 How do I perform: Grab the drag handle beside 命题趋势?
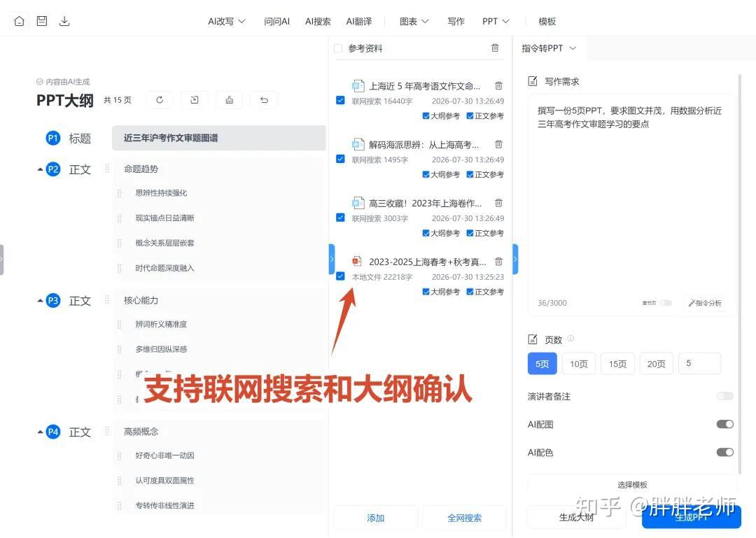coord(107,168)
